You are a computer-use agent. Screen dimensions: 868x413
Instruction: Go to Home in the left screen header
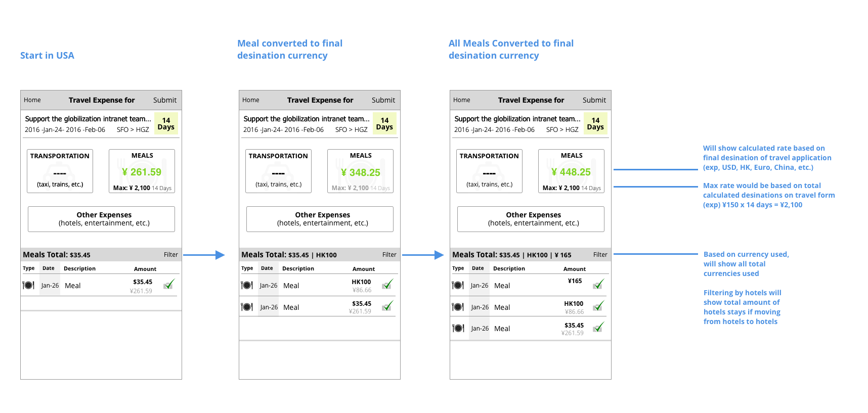pos(32,100)
